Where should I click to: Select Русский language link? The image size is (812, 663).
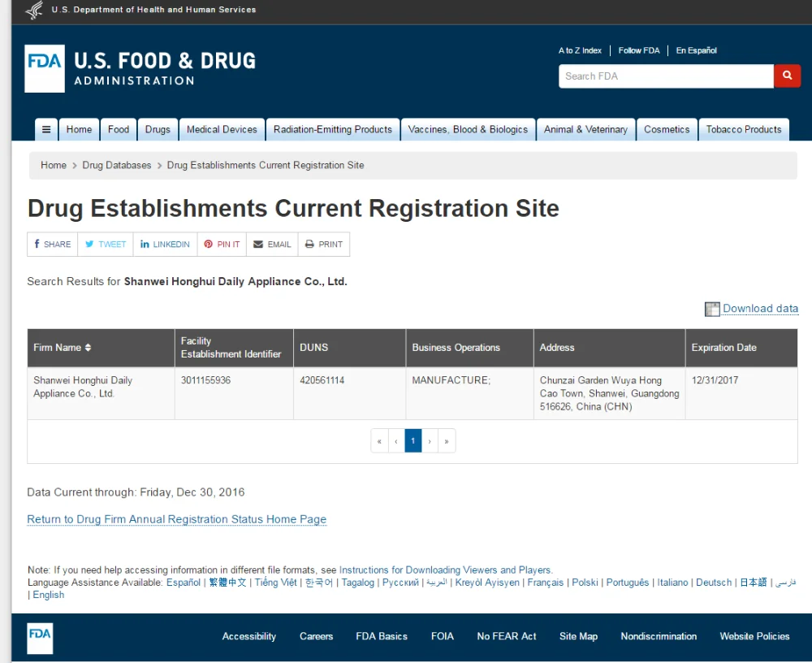(x=400, y=582)
